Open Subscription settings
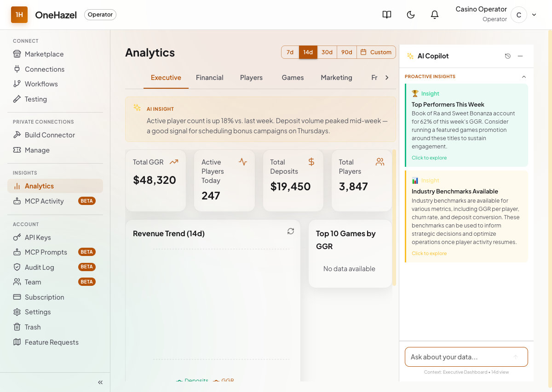This screenshot has width=552, height=392. point(55,297)
